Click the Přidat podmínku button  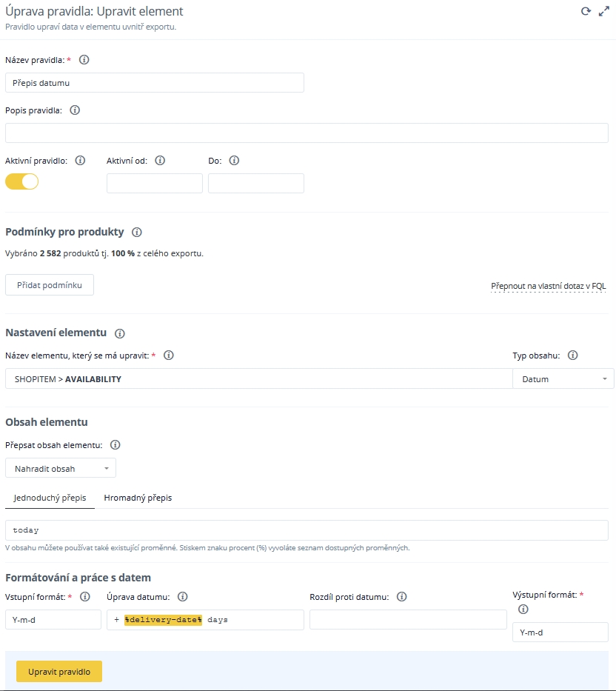[x=50, y=285]
